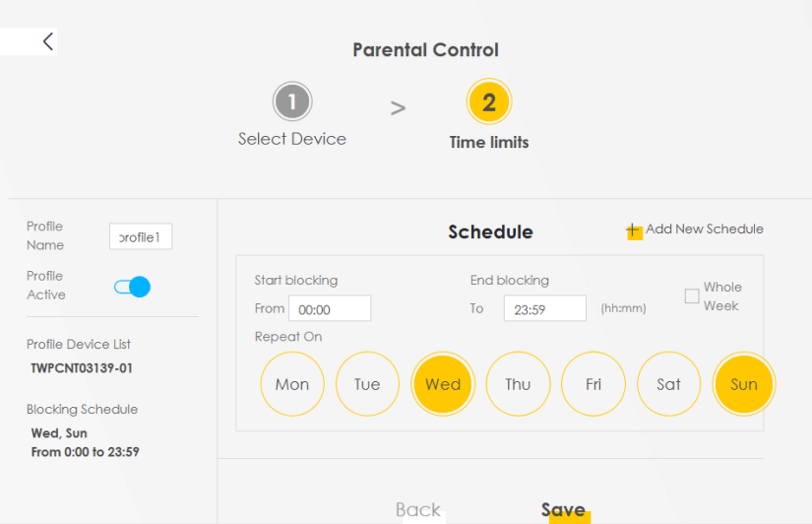
Task: Enable blocking on Fri
Action: point(593,384)
